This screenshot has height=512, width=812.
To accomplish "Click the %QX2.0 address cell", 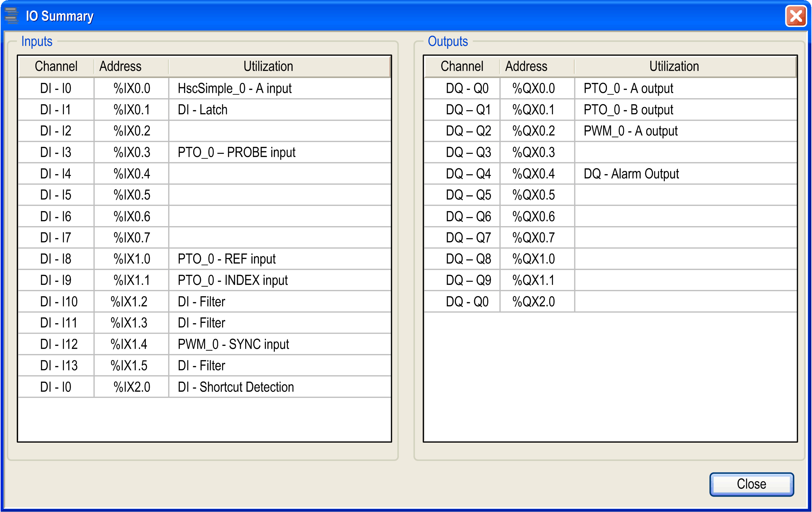I will pos(533,302).
